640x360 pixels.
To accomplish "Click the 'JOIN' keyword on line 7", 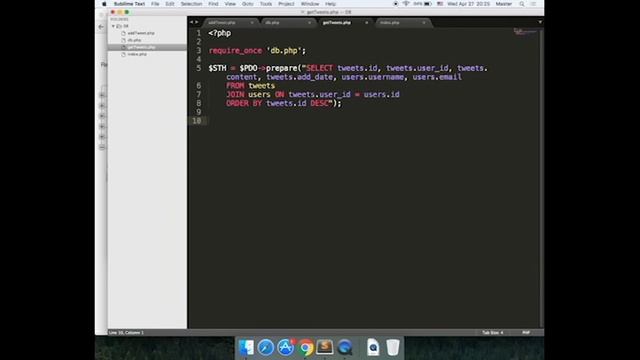I will [235, 94].
